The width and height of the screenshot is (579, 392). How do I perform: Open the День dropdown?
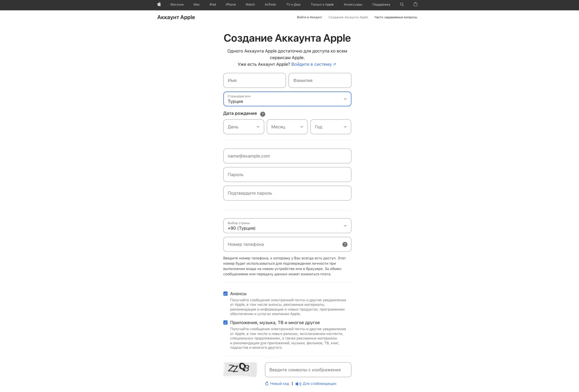coord(244,127)
